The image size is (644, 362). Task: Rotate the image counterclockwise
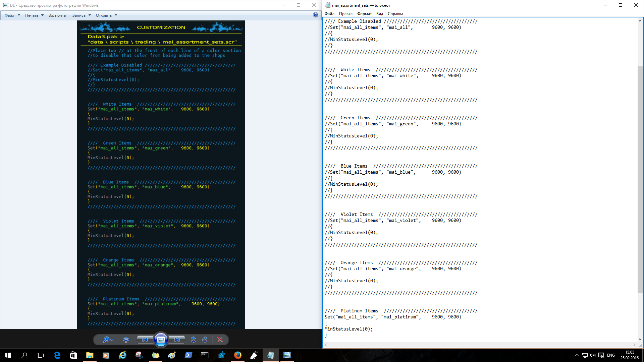tap(194, 340)
